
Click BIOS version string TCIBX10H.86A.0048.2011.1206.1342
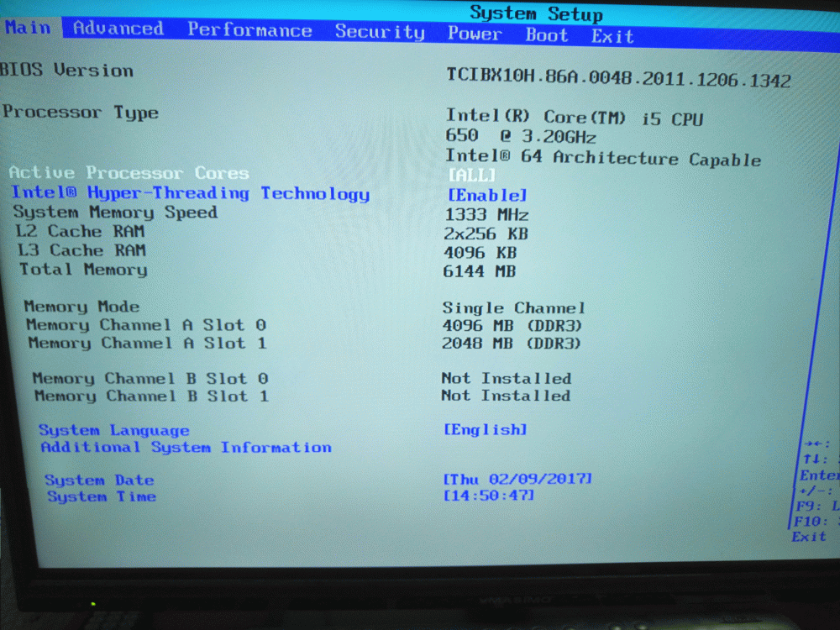[619, 77]
